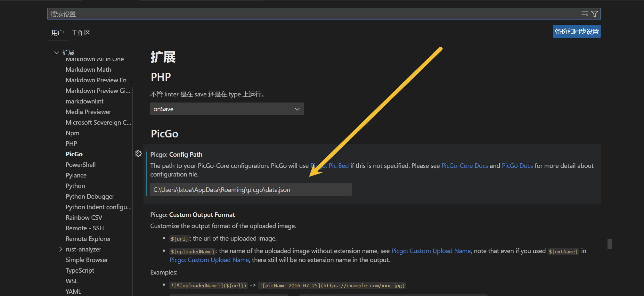Select Remote - SSH tree item
This screenshot has height=296, width=644.
point(85,228)
